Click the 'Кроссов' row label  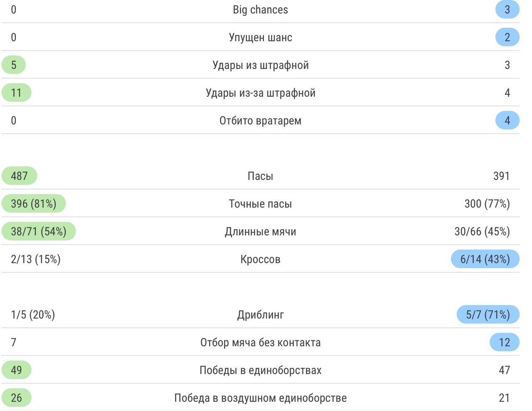click(260, 259)
